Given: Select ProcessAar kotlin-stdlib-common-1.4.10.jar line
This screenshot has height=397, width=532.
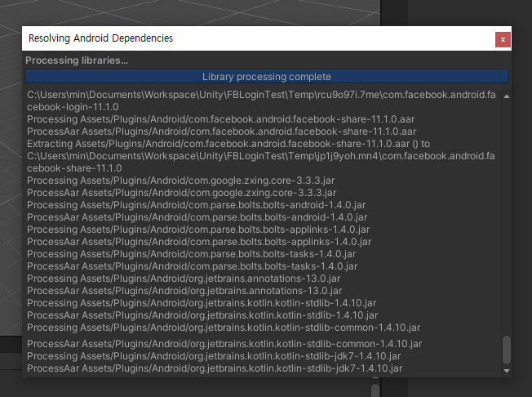Looking at the screenshot, I should point(224,344).
